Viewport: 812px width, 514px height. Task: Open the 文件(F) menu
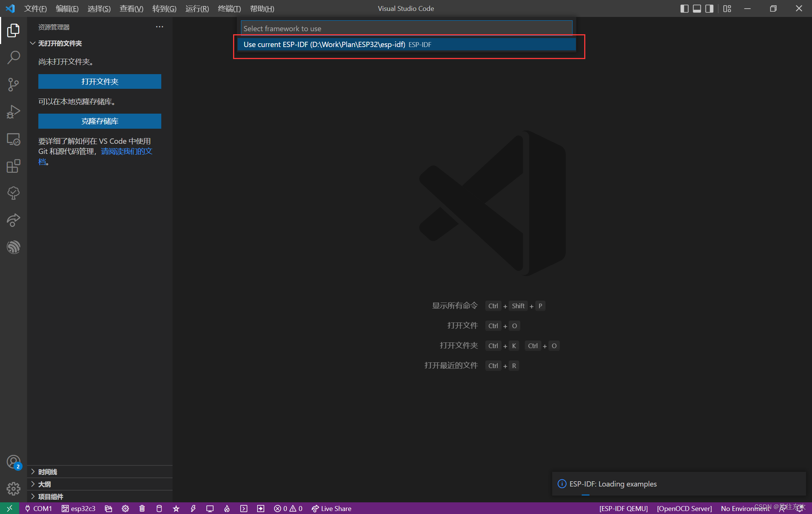(x=35, y=8)
